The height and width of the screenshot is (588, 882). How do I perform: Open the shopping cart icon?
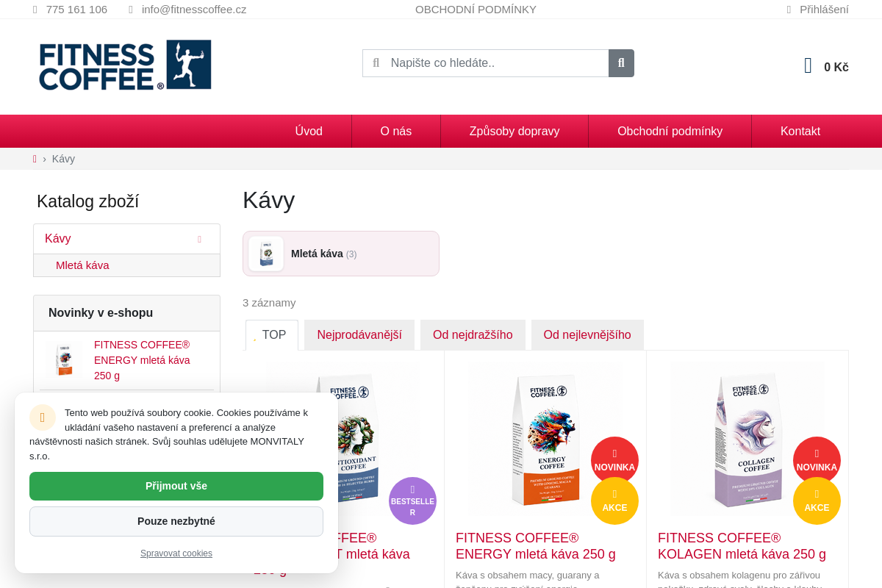coord(808,66)
